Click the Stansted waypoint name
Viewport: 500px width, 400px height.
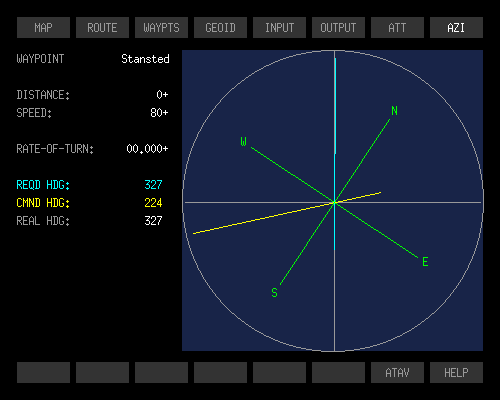coord(145,59)
